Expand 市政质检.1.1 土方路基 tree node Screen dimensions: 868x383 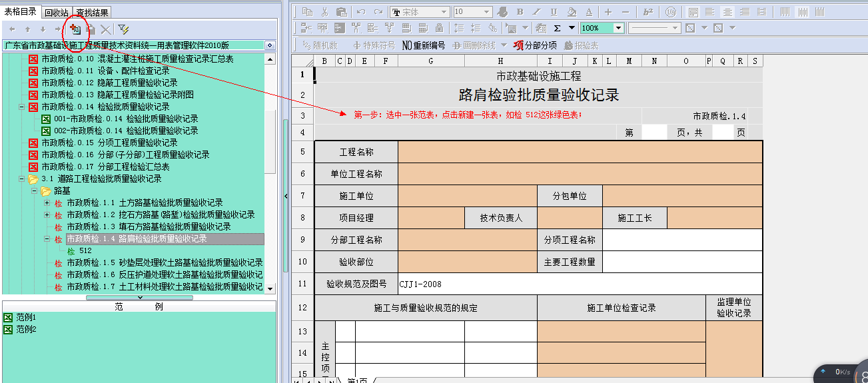pos(47,202)
